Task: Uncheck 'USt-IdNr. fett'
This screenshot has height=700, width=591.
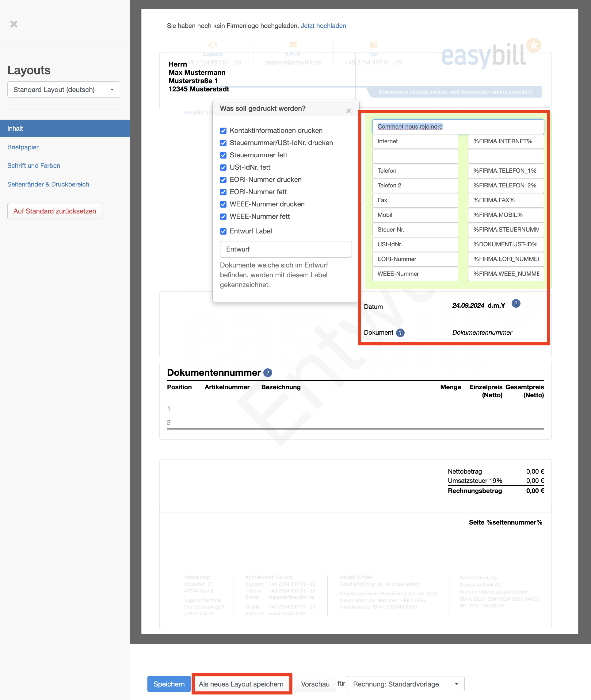Action: 223,167
